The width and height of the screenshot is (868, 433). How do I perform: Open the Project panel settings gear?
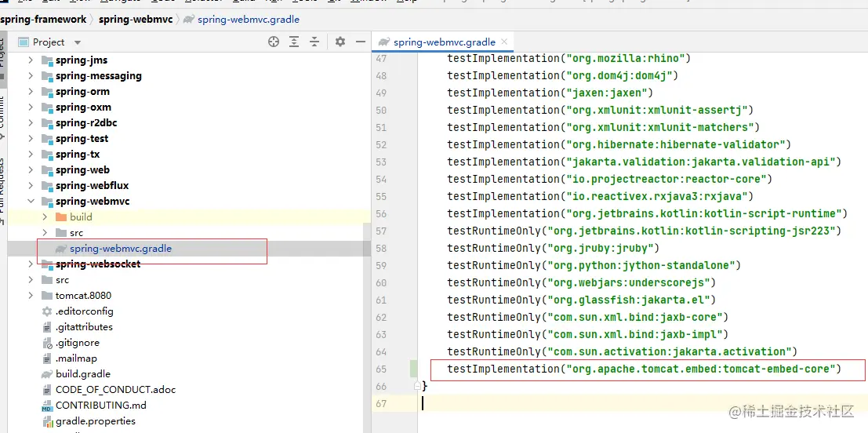pyautogui.click(x=340, y=42)
